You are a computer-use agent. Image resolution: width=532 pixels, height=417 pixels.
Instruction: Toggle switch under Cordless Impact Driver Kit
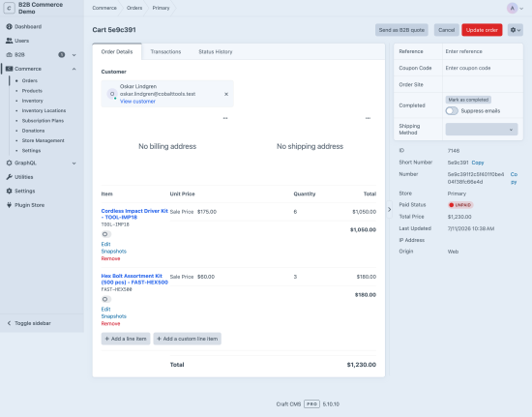click(x=106, y=234)
